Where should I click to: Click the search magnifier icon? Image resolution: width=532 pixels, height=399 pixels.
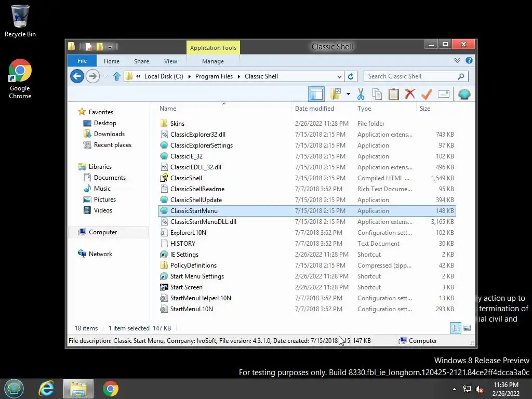point(461,76)
